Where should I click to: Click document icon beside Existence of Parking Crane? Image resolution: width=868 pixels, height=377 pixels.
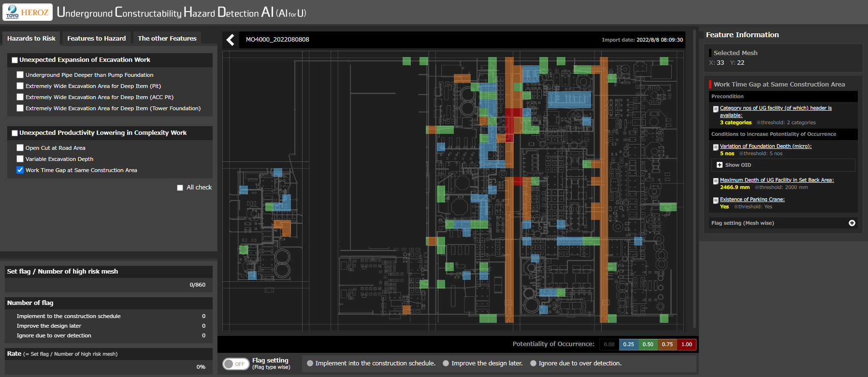pos(716,201)
